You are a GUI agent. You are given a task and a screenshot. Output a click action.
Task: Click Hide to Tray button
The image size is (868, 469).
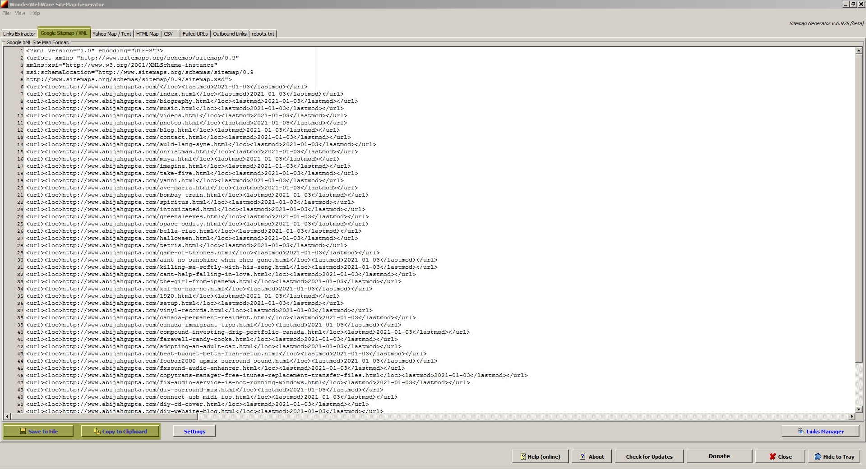(834, 457)
